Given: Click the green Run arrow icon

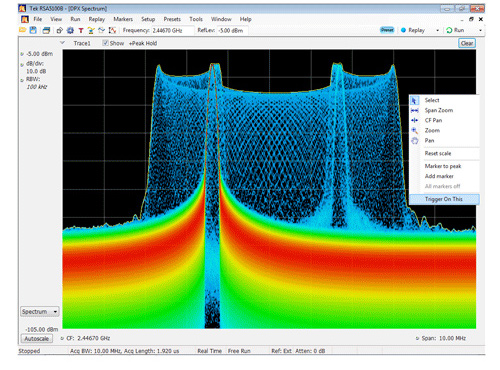Looking at the screenshot, I should click(449, 30).
